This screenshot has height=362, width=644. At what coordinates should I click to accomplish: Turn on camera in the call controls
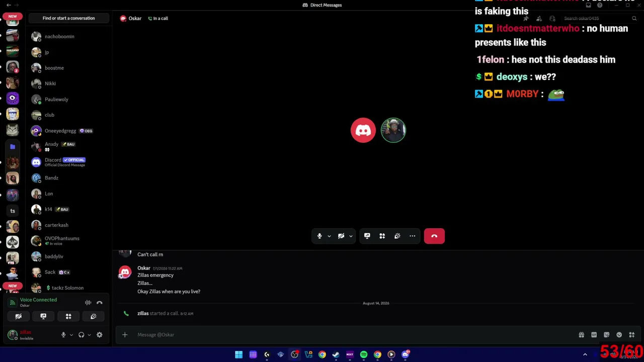pyautogui.click(x=341, y=236)
